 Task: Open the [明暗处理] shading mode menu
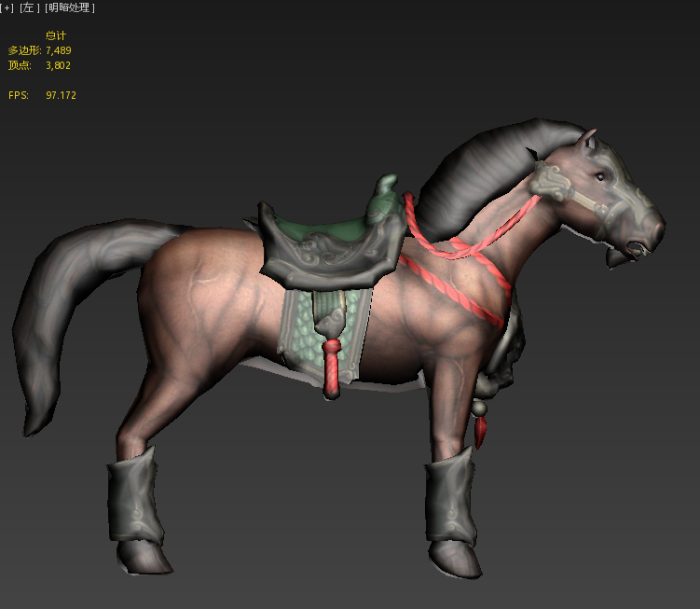coord(70,7)
